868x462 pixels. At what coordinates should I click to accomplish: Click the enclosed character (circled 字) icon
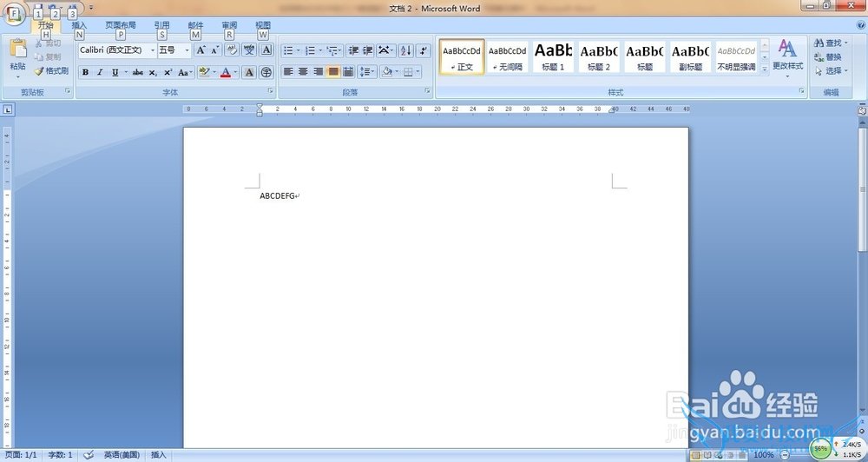(266, 73)
